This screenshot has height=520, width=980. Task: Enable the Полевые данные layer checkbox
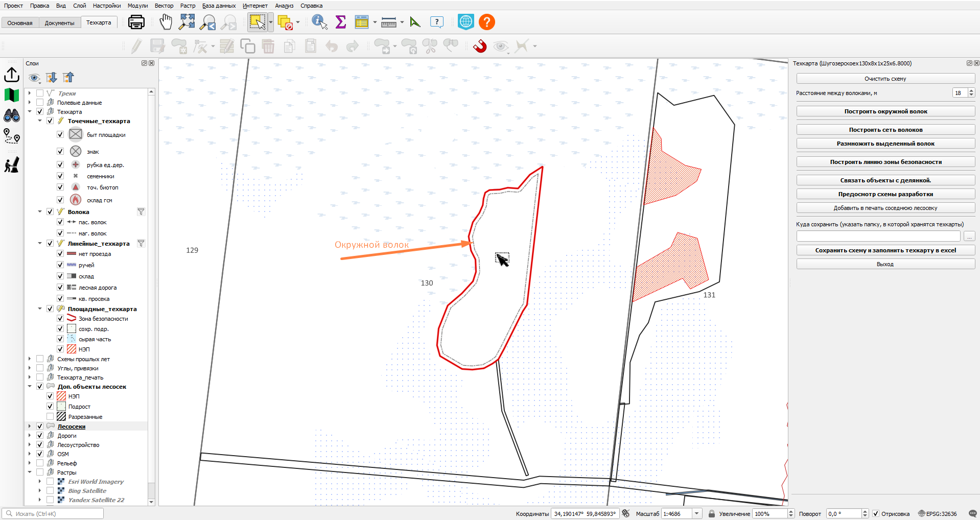point(40,103)
